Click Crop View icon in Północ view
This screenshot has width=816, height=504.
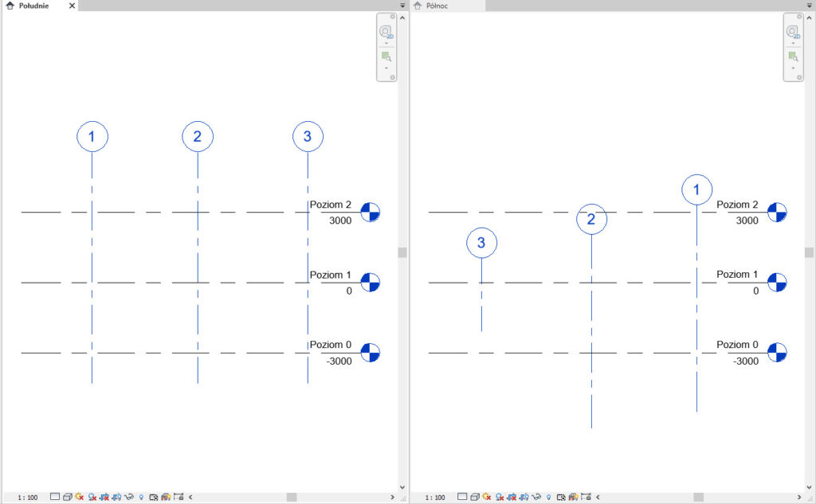[513, 497]
